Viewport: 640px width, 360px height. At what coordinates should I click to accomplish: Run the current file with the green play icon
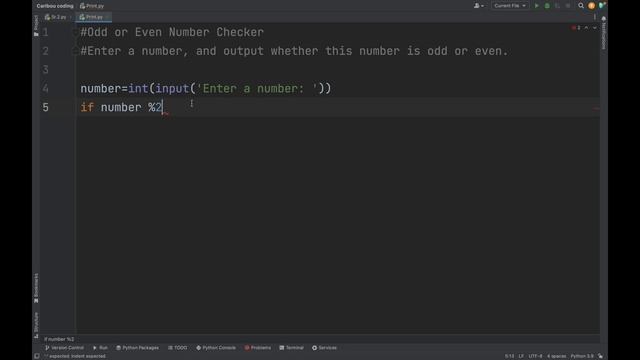point(537,6)
